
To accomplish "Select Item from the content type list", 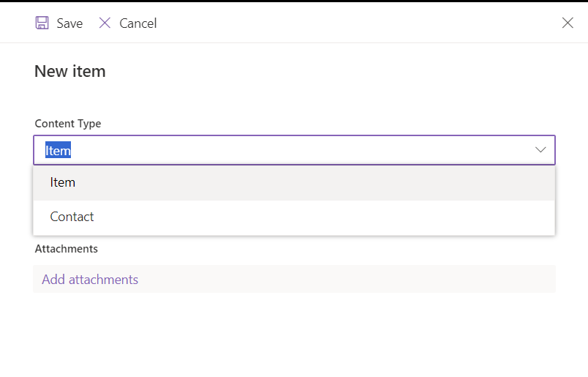I will [294, 183].
